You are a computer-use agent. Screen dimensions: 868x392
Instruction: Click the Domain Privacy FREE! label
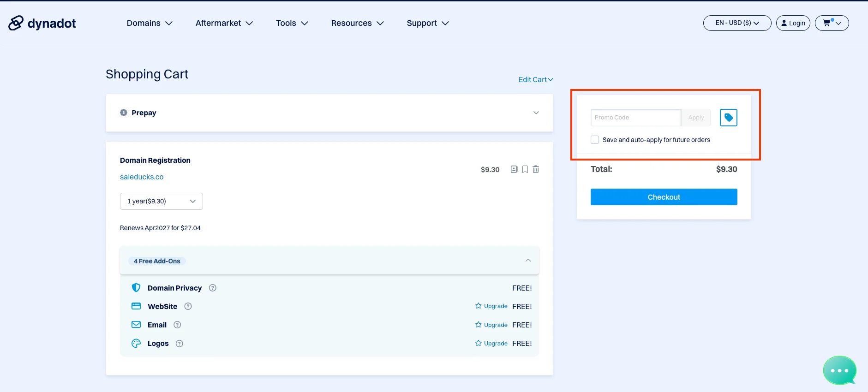coord(522,288)
